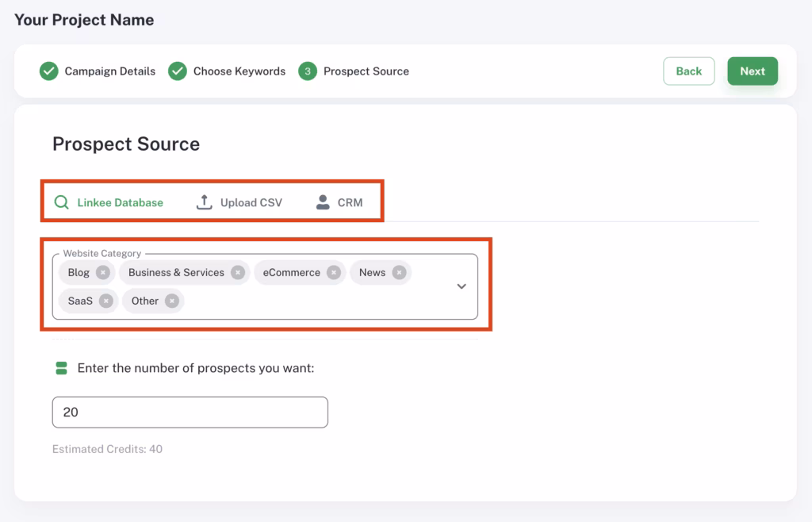
Task: Click the Other chip label
Action: coord(145,301)
